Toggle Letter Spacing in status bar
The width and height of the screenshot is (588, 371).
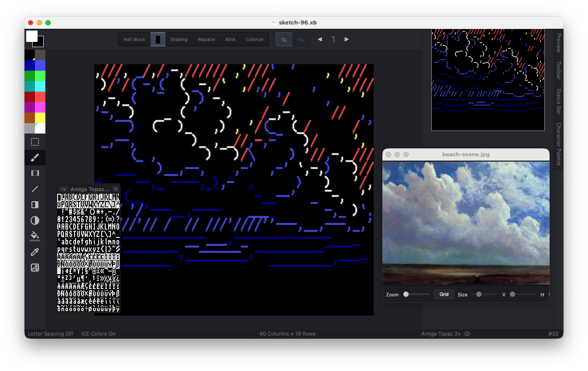(51, 333)
